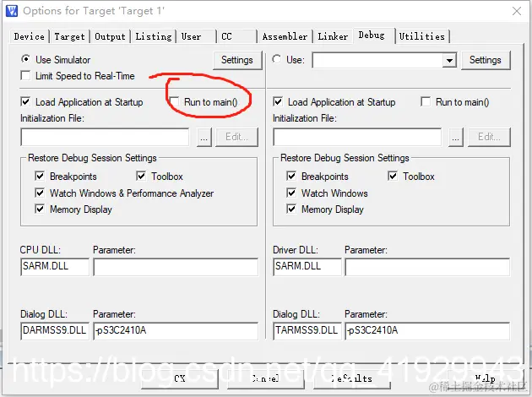The width and height of the screenshot is (532, 397).
Task: Click the Cancel button
Action: click(x=266, y=378)
